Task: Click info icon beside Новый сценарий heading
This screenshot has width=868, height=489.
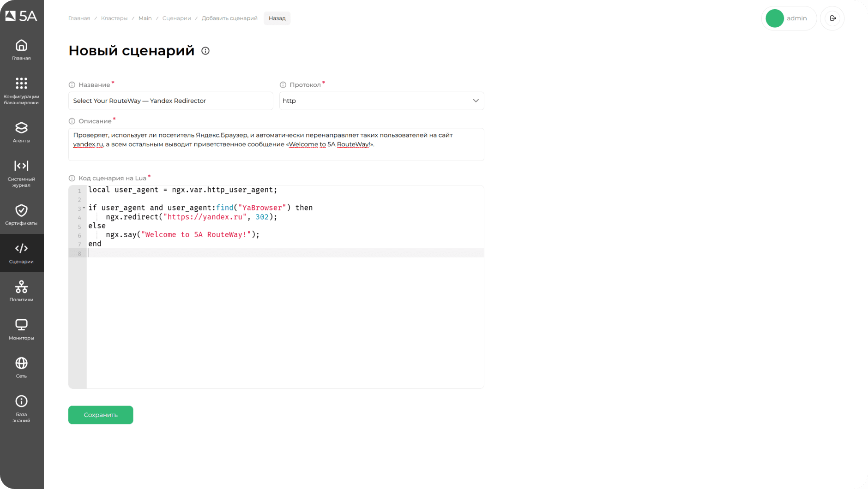Action: click(x=205, y=51)
